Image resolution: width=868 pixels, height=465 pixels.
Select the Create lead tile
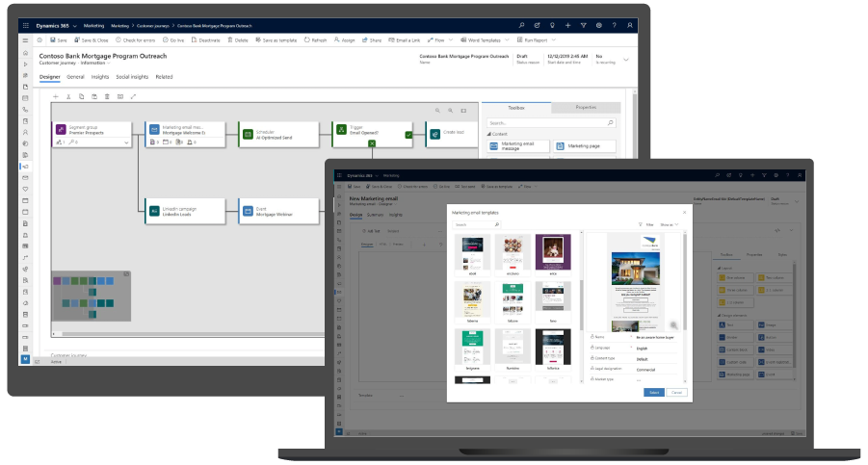(452, 135)
